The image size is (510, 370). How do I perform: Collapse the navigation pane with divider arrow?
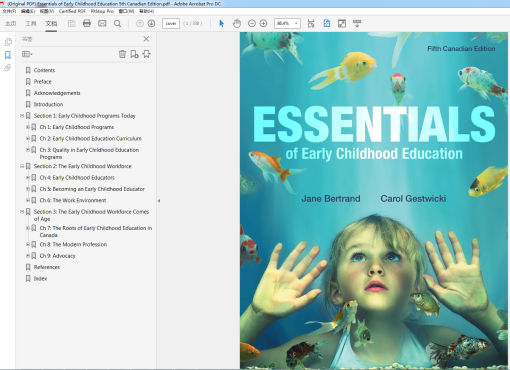159,201
